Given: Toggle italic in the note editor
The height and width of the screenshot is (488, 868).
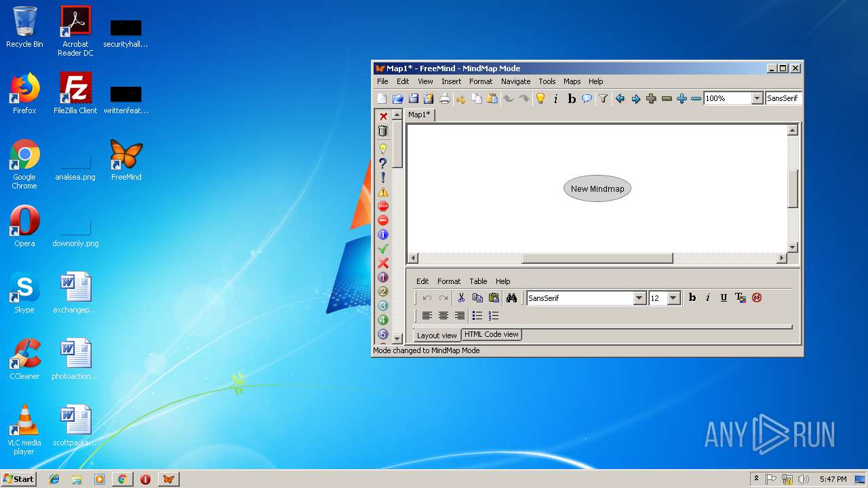Looking at the screenshot, I should click(x=708, y=298).
